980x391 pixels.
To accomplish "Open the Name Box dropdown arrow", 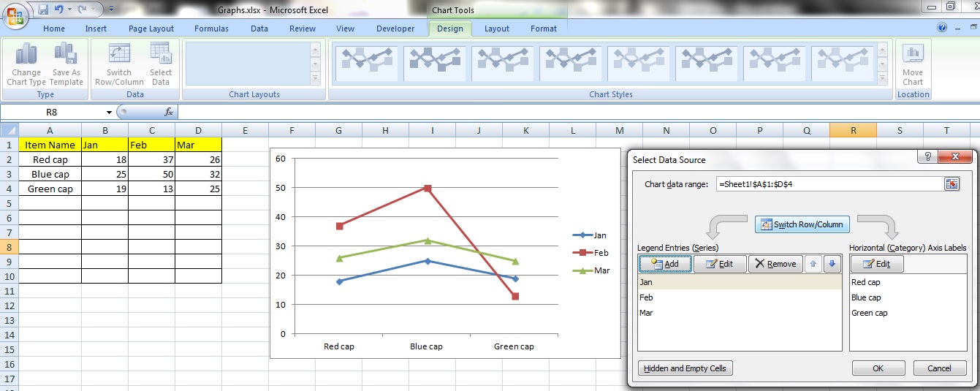I will tap(109, 113).
